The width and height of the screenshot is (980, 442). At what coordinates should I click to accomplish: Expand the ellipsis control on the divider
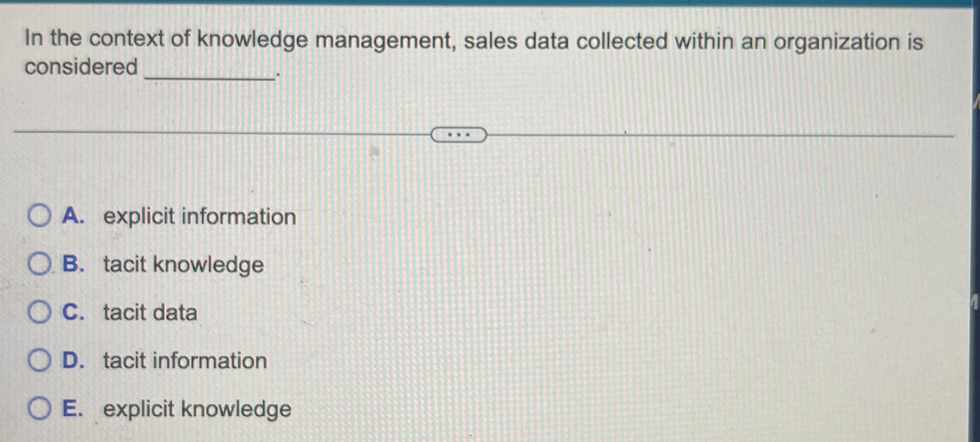(458, 135)
